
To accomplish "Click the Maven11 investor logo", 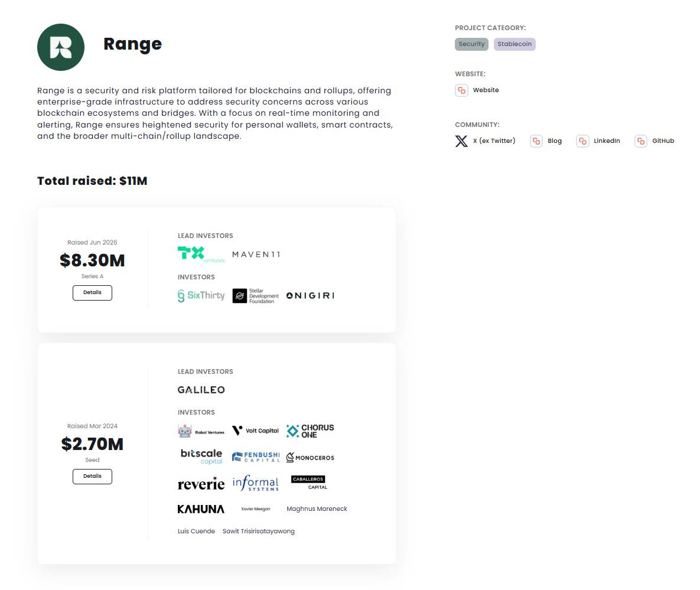I will (x=256, y=255).
